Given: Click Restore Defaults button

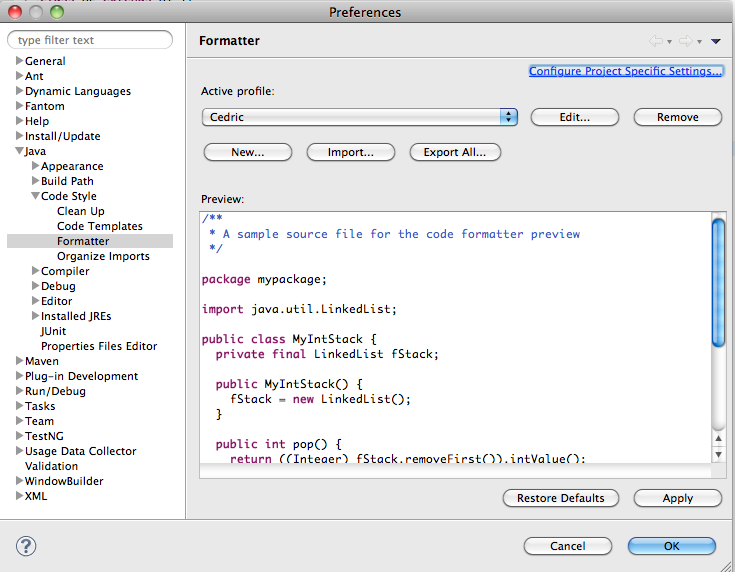Looking at the screenshot, I should [x=560, y=498].
